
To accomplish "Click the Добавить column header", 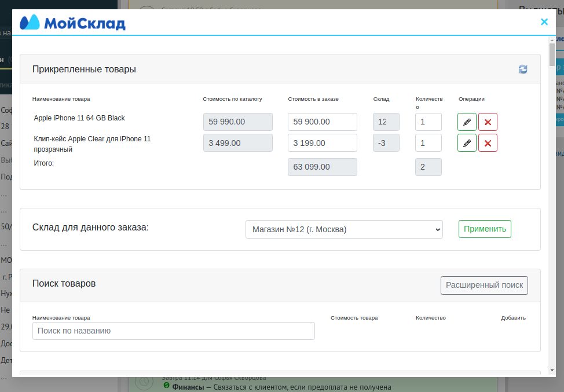I will tap(513, 318).
